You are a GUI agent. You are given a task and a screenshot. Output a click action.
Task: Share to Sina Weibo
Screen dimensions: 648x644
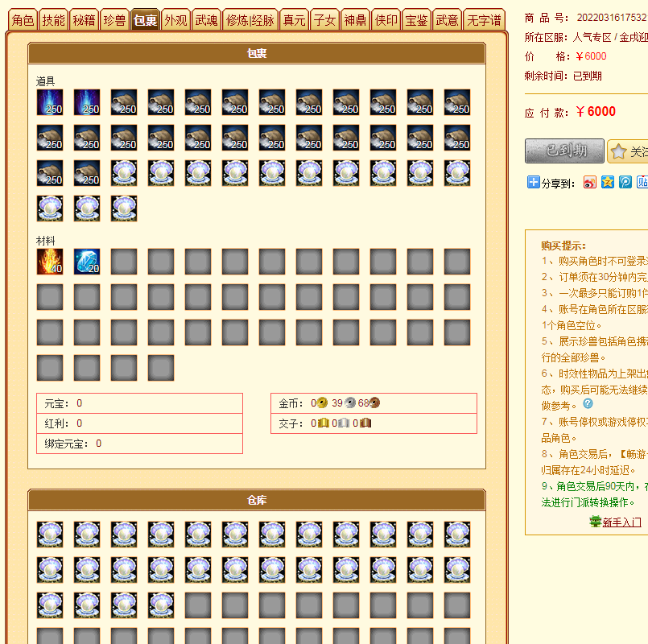[590, 183]
